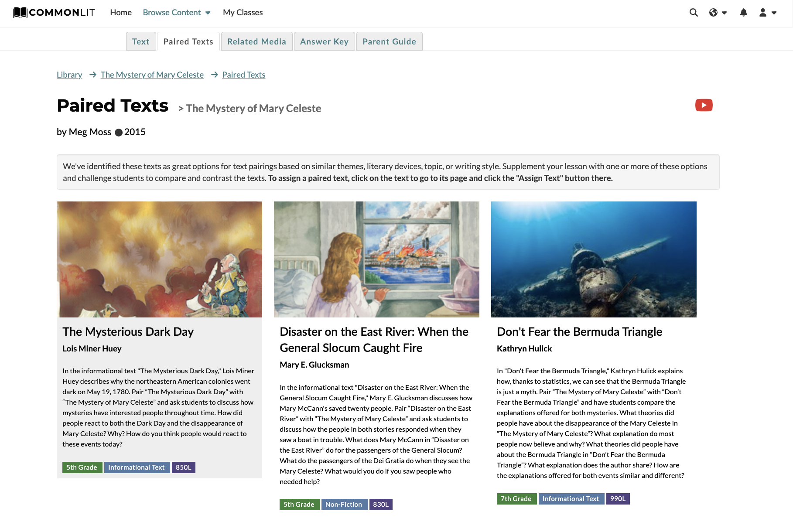This screenshot has width=793, height=532.
Task: Click the user account profile icon
Action: coord(763,13)
